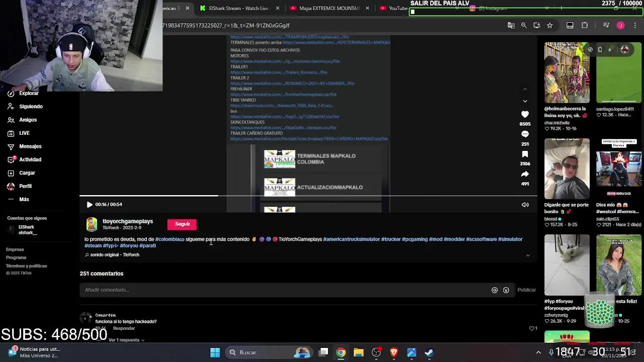Screen dimensions: 644x362
Task: Open the media control playlist icon
Action: (x=606, y=25)
